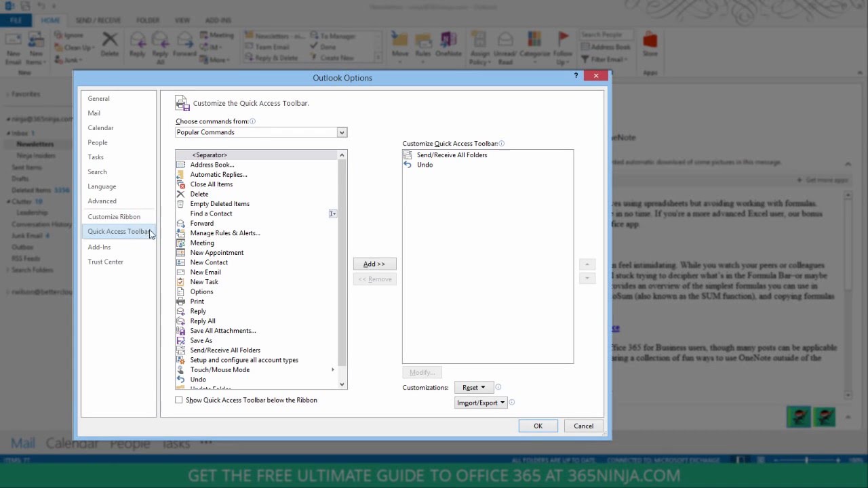868x488 pixels.
Task: Expand the Touch/Mouse Mode submenu arrow
Action: coord(333,369)
